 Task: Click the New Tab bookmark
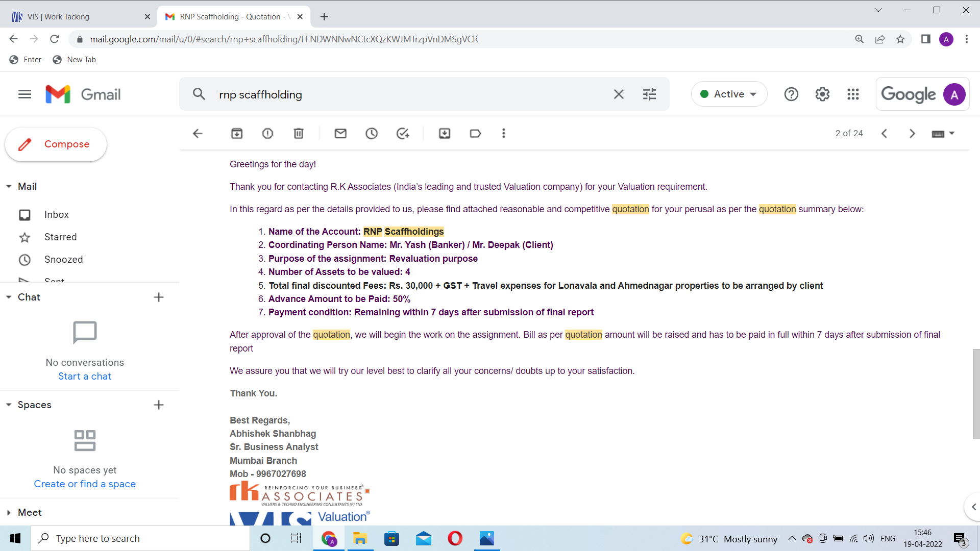(75, 60)
